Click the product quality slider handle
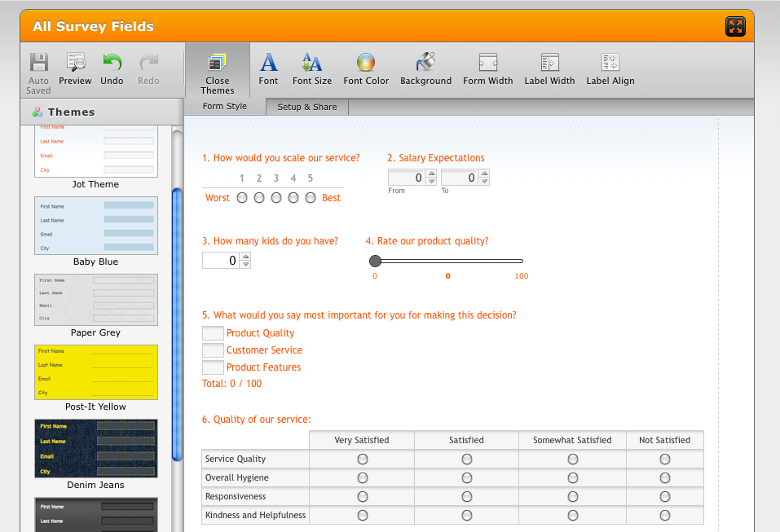This screenshot has height=532, width=780. 375,262
